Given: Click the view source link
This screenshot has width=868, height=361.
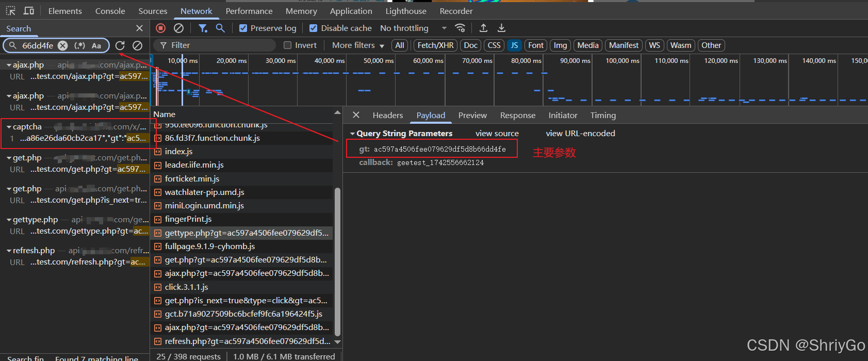Looking at the screenshot, I should (497, 134).
